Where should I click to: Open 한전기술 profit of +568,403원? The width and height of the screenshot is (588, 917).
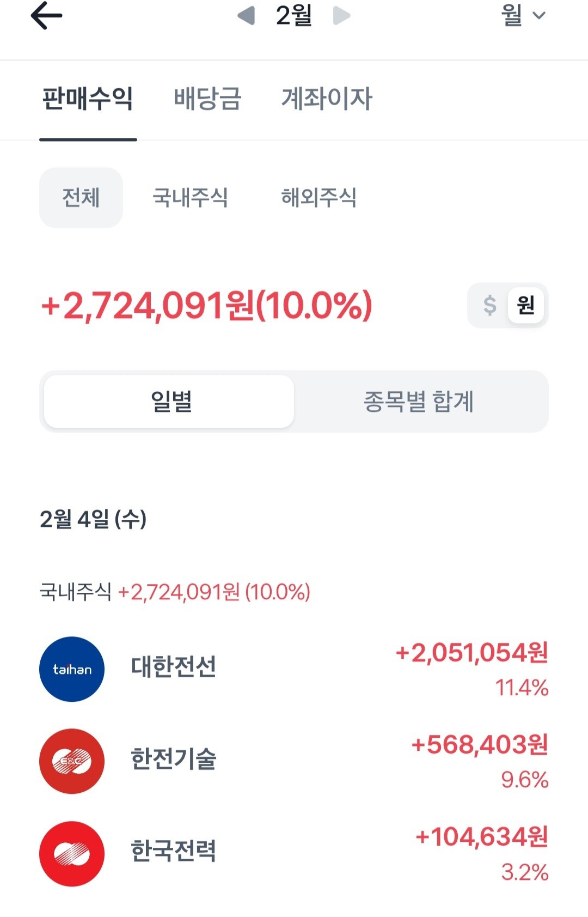479,745
